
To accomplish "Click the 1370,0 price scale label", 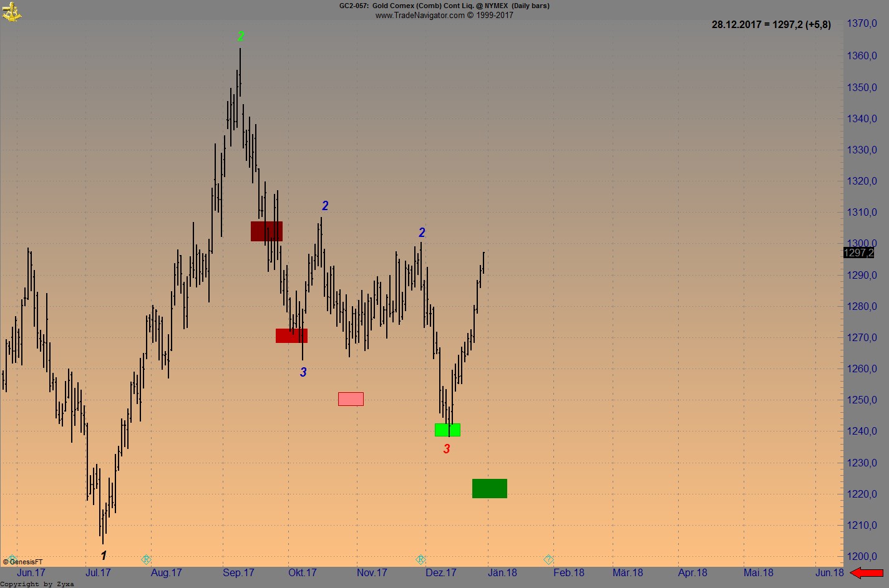I will (x=862, y=24).
